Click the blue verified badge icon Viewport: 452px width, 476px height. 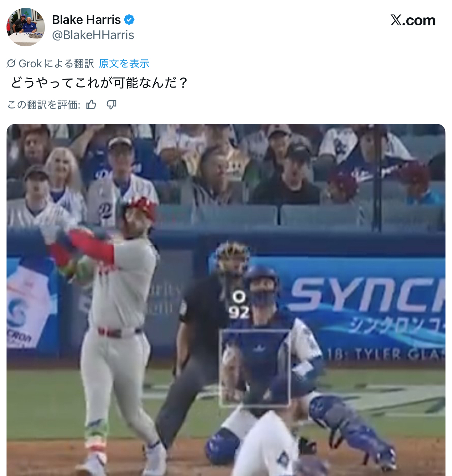(x=129, y=20)
